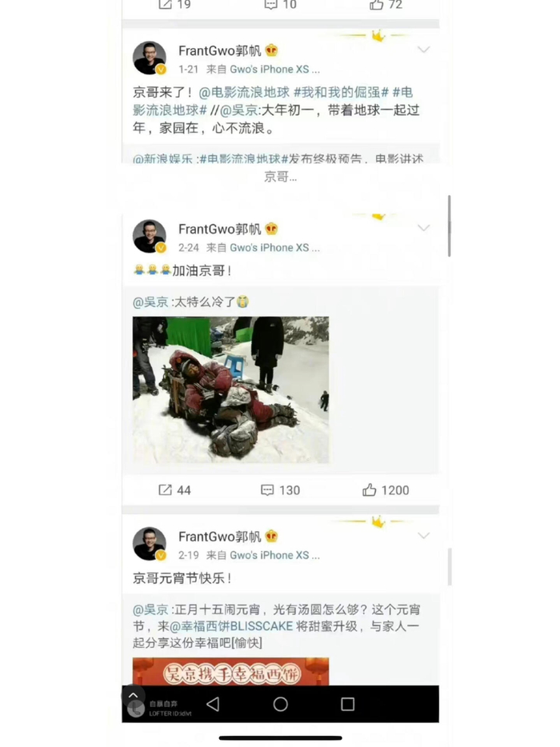
Task: Open FrantGwo avatar on the 1-21 post
Action: pos(149,58)
